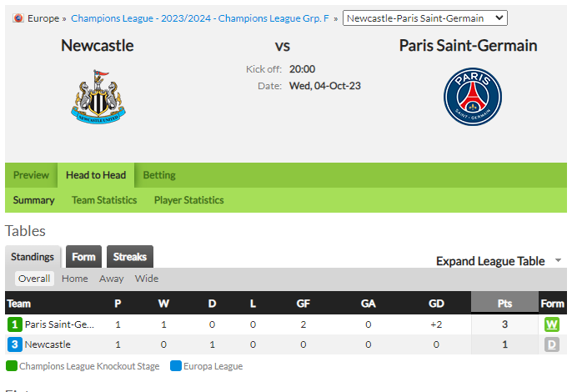Screen dimensions: 572x392
Task: Open the Champions League Grp. F breadcrumb link
Action: (x=200, y=18)
